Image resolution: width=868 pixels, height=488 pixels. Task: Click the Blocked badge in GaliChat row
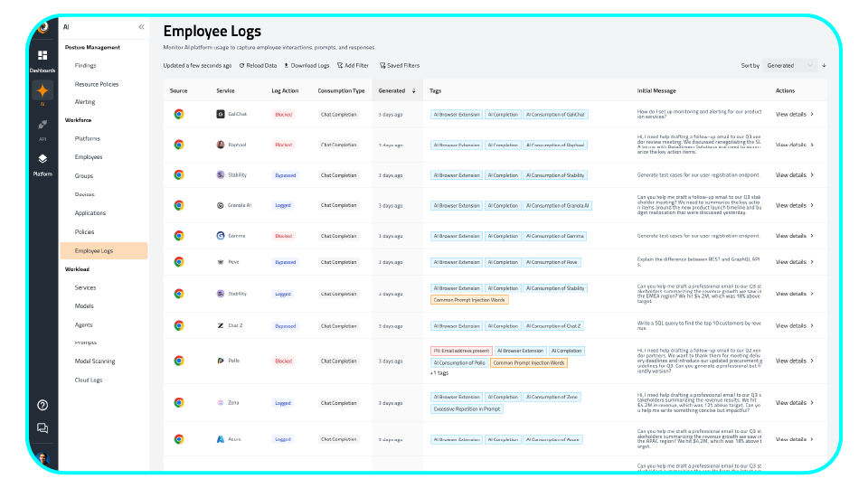coord(283,115)
